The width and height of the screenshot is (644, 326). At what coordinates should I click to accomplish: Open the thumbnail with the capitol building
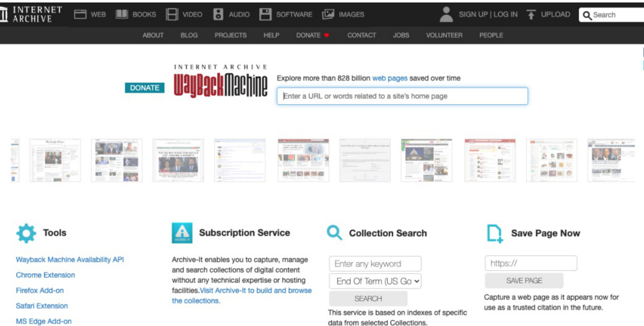(426, 160)
